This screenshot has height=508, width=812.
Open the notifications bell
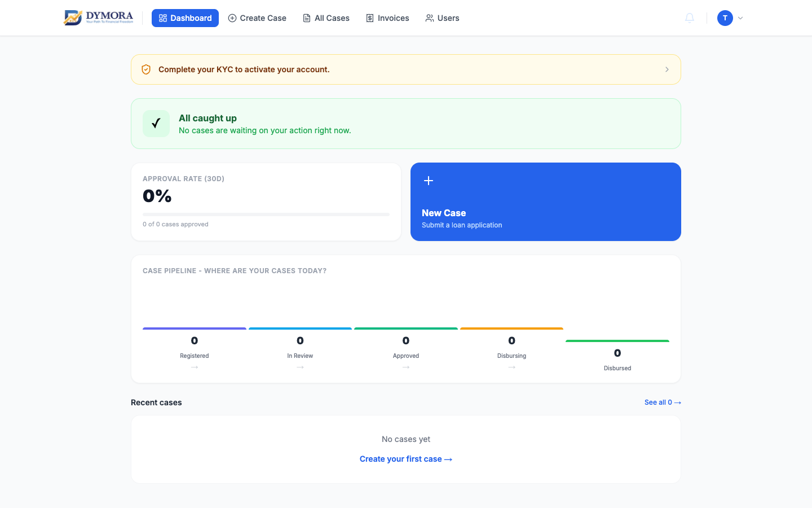[690, 18]
